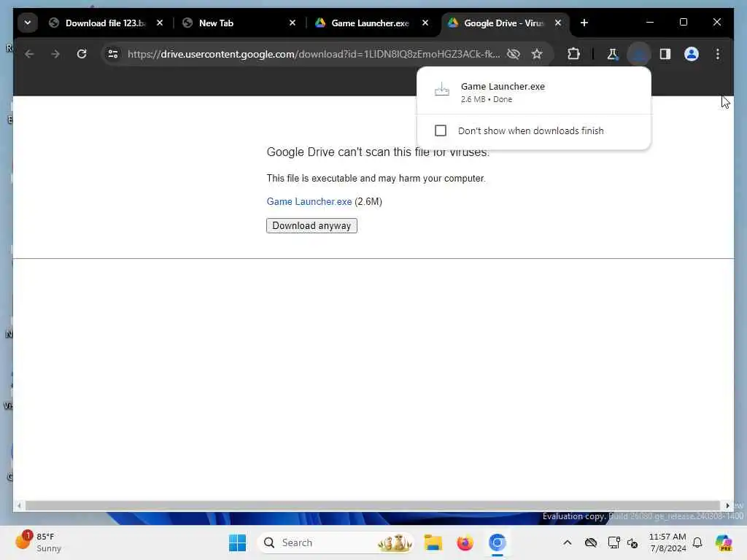This screenshot has height=560, width=747.
Task: Click the browser back arrow
Action: click(x=29, y=54)
